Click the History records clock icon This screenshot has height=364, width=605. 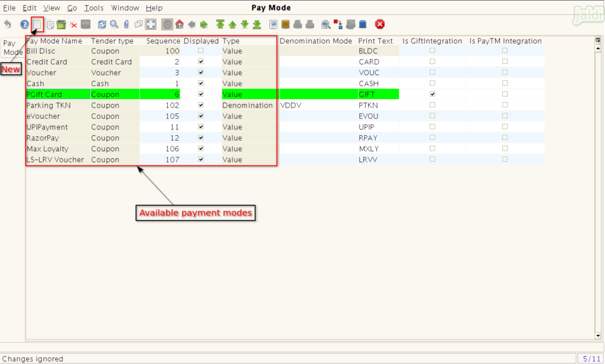coord(167,25)
